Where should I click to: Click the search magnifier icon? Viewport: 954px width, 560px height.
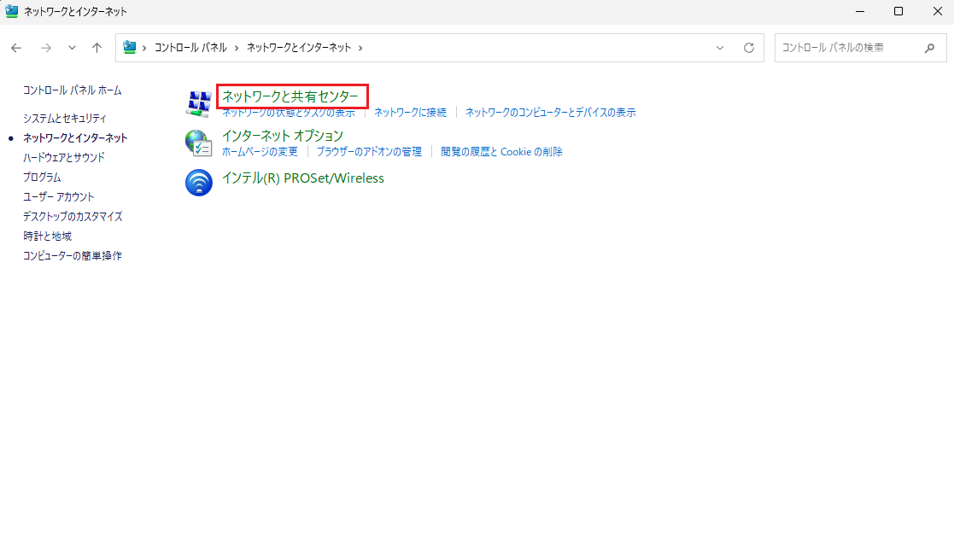[x=929, y=48]
